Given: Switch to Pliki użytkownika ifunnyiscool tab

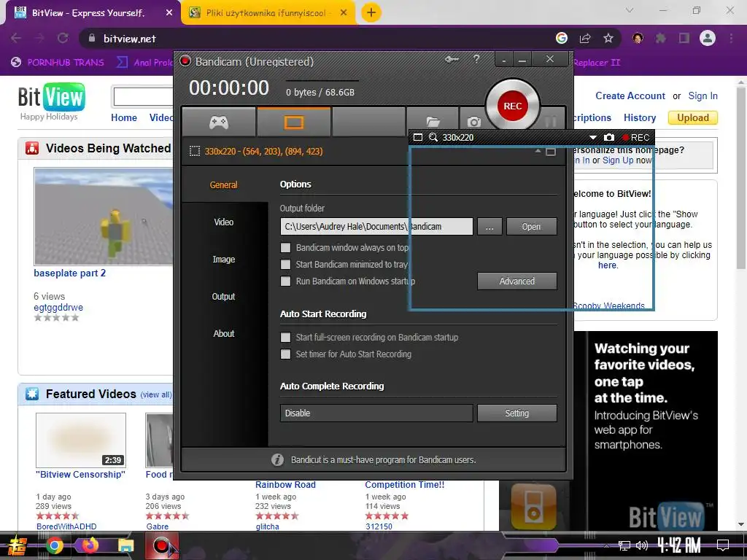Looking at the screenshot, I should click(x=266, y=13).
